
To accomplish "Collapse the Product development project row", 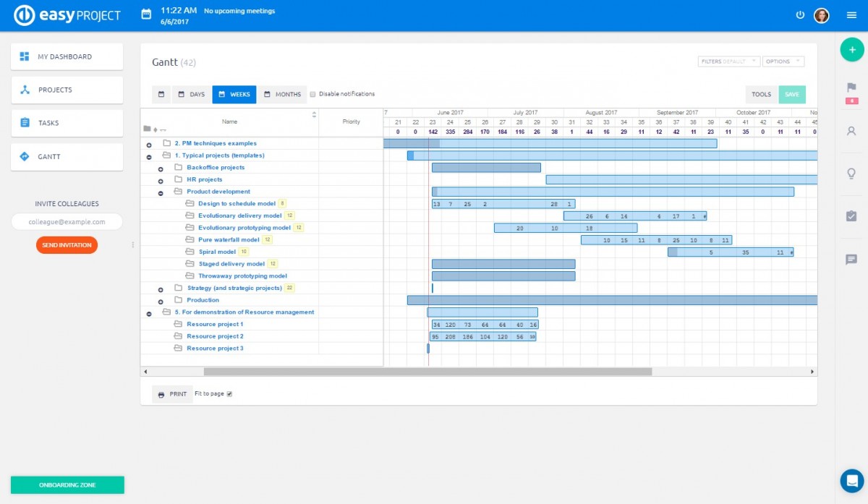I will [161, 192].
